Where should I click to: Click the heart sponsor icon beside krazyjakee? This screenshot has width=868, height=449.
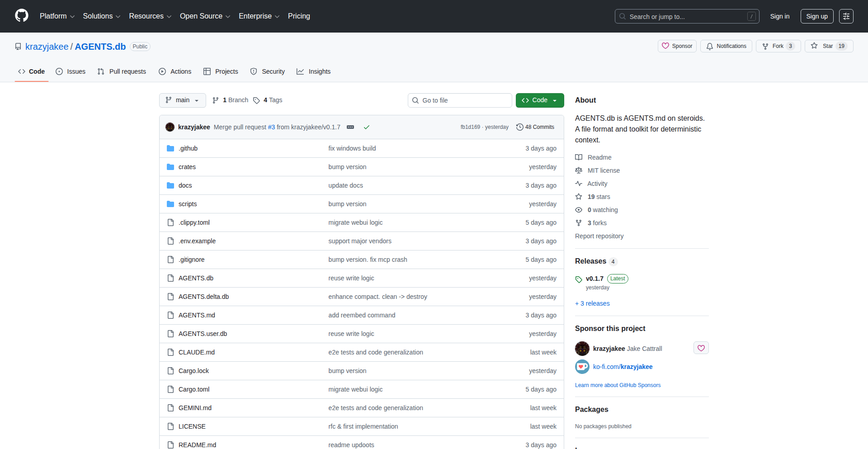701,348
